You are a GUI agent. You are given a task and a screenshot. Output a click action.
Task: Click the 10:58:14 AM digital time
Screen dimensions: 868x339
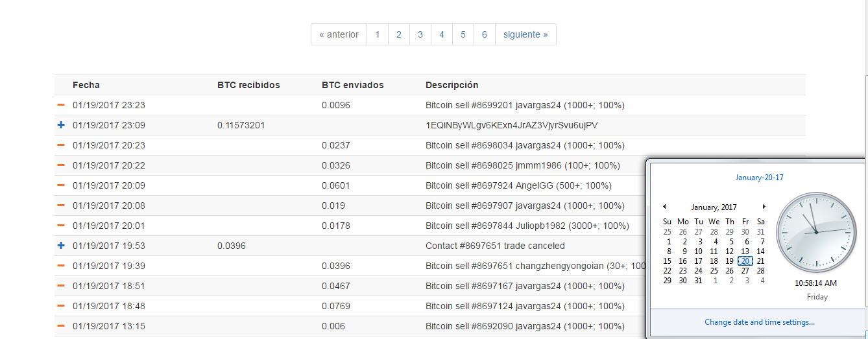tap(815, 283)
